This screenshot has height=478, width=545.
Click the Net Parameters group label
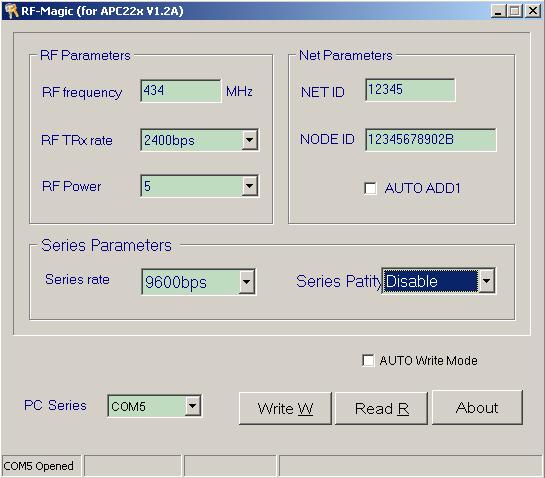click(345, 55)
